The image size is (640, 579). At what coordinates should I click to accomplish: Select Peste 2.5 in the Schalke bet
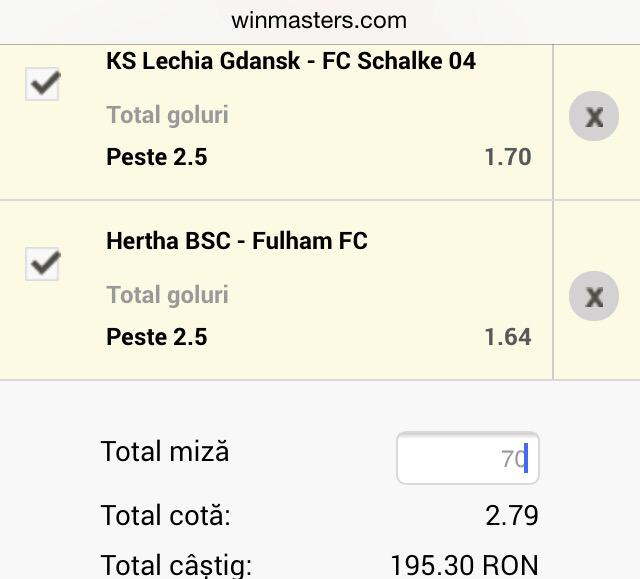157,157
